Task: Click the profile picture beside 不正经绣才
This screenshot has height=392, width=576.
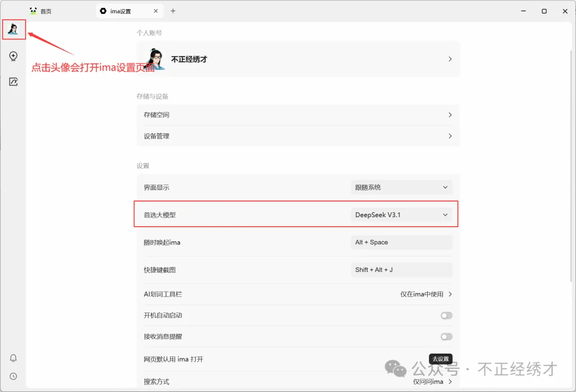Action: tap(155, 59)
